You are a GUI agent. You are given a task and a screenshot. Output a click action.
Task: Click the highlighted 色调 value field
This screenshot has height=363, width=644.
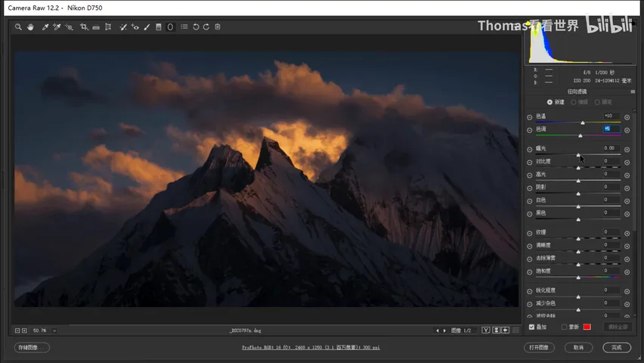point(611,129)
